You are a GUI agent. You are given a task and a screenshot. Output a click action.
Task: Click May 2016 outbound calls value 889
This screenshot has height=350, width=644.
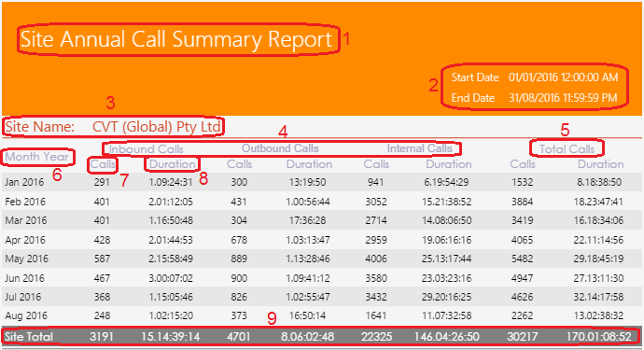click(239, 259)
